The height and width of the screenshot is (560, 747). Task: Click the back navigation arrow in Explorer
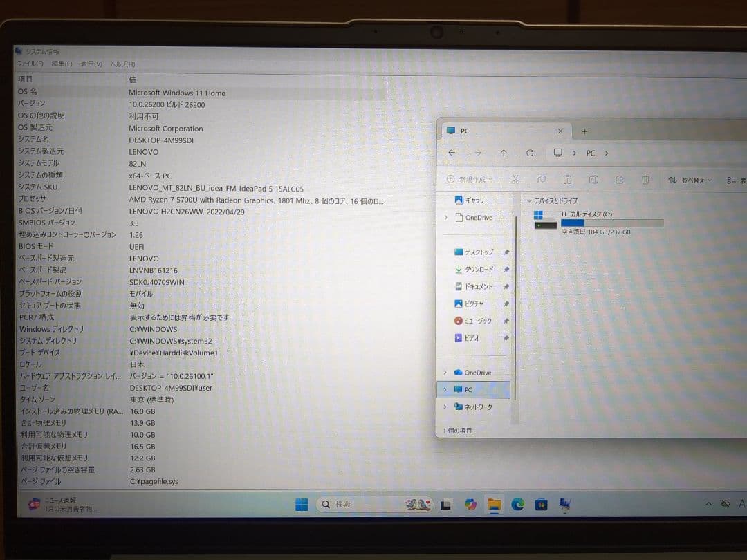pos(452,153)
